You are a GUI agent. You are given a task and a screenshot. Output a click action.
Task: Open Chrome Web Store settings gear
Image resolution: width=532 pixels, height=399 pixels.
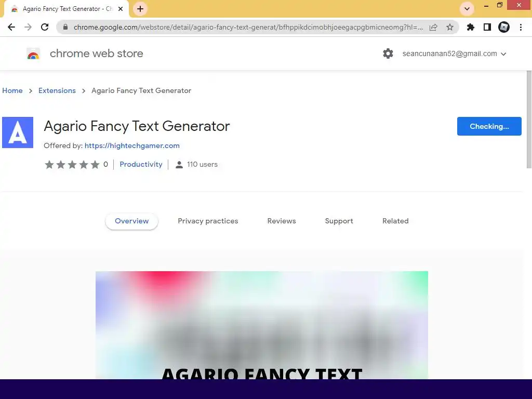click(x=388, y=54)
